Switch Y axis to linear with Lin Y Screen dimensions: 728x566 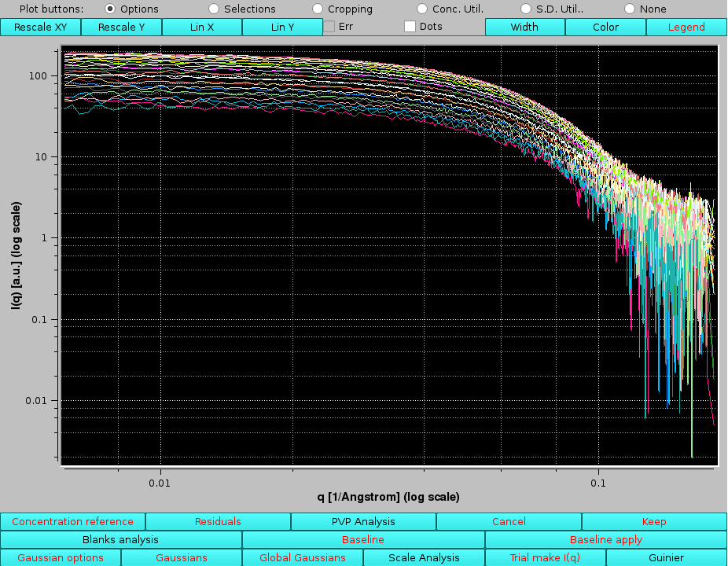[x=282, y=26]
